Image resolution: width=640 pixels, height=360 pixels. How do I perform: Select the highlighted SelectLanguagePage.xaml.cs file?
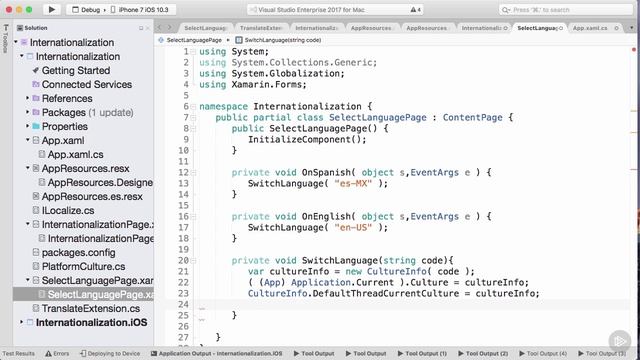pos(83,294)
